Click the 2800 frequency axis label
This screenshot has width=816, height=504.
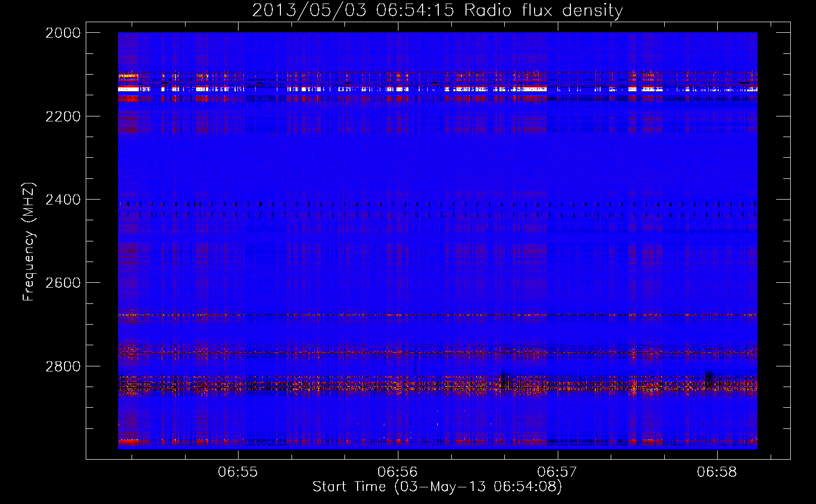click(63, 366)
